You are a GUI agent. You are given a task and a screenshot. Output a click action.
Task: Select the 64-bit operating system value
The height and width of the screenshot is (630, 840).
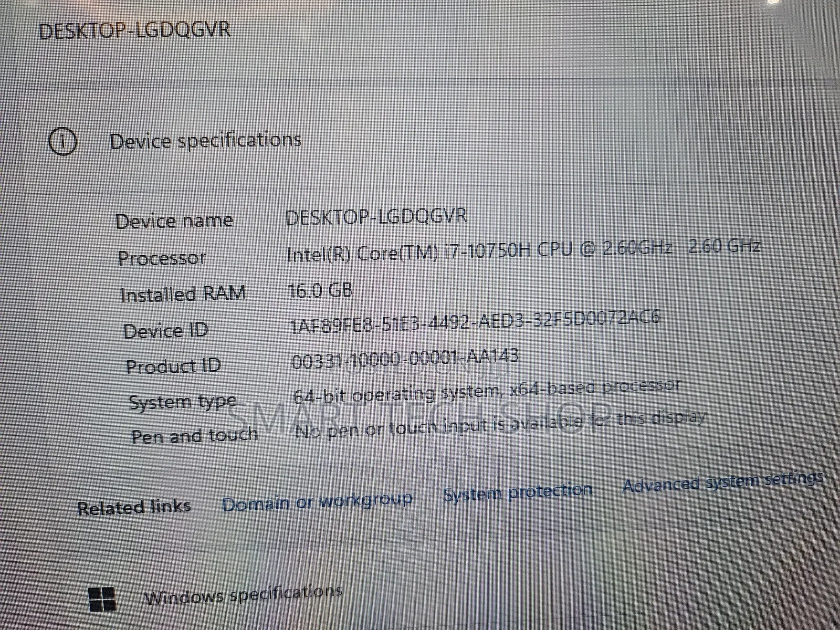(487, 392)
